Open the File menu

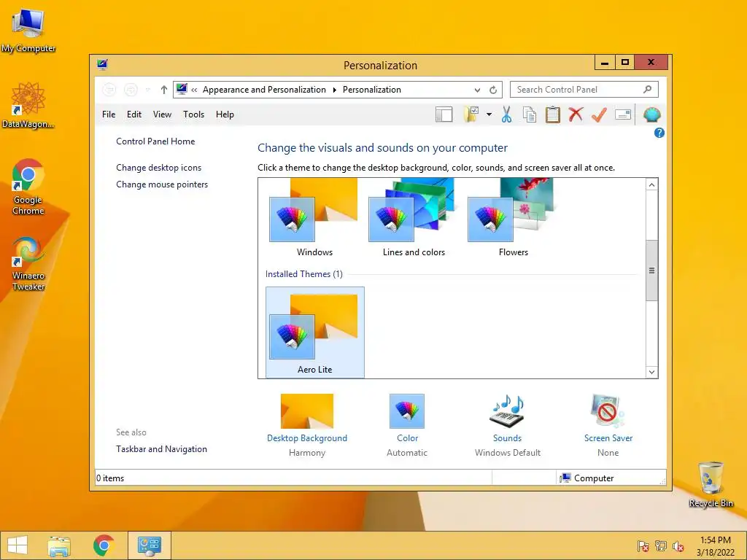tap(109, 114)
